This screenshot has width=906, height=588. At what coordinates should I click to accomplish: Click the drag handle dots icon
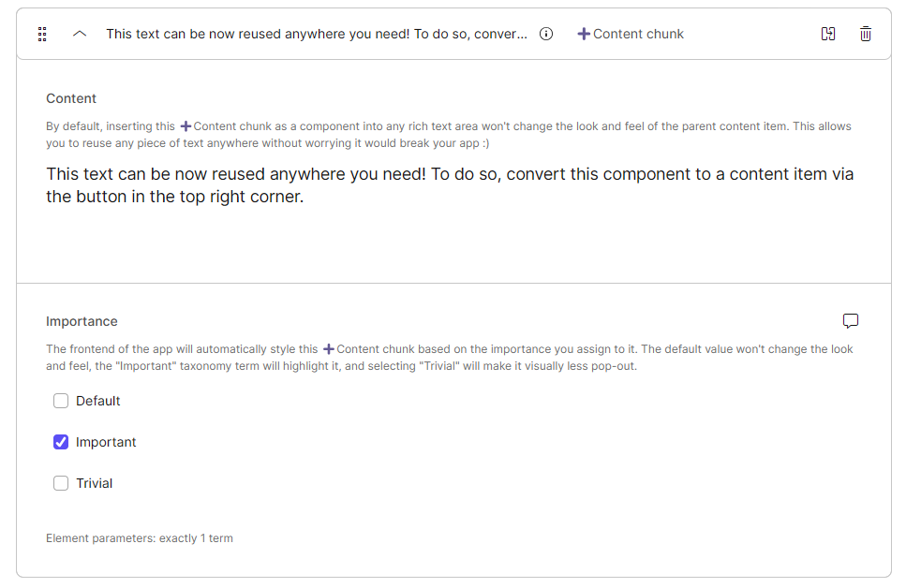[x=41, y=34]
